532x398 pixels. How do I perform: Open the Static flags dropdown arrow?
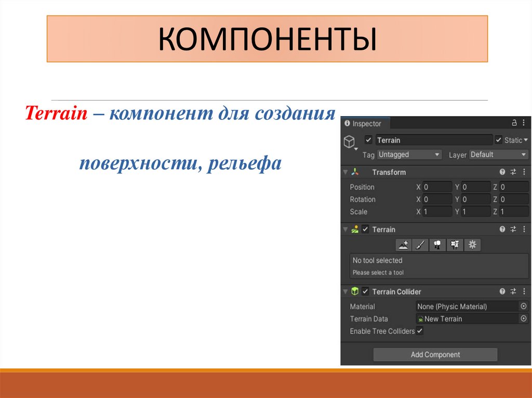526,140
